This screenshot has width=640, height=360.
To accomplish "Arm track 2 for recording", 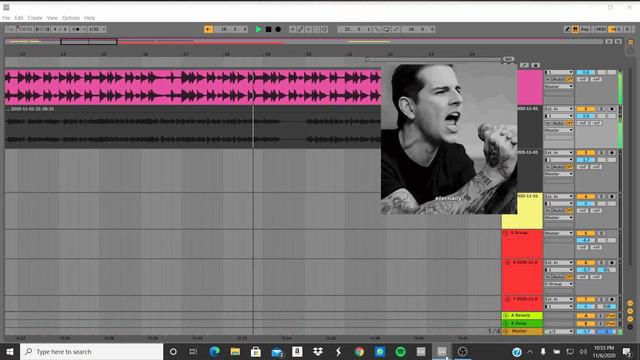I will [x=611, y=109].
